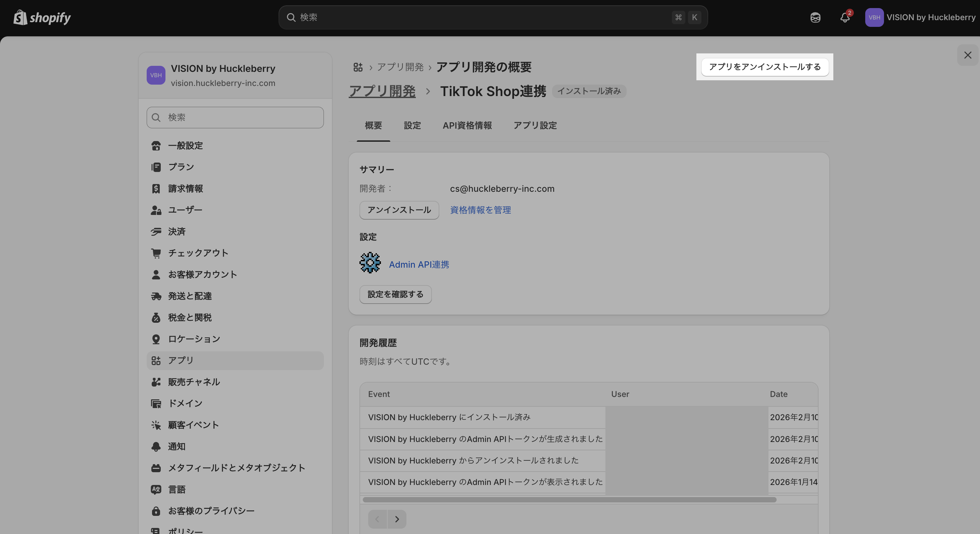
Task: Open the Sidekick assistant icon in the top bar
Action: coord(815,17)
